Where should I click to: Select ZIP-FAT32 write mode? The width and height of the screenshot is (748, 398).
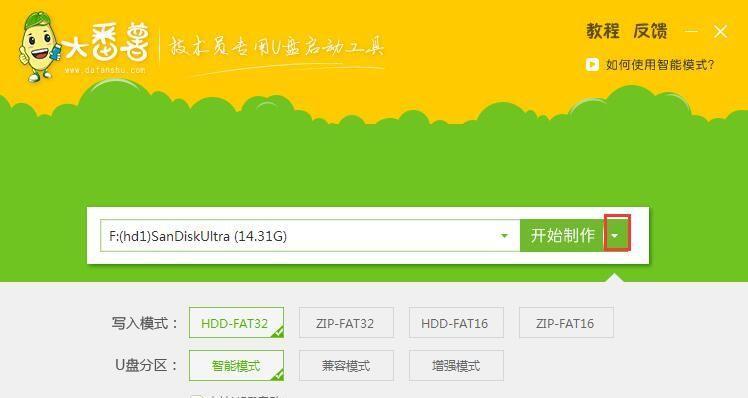point(346,323)
